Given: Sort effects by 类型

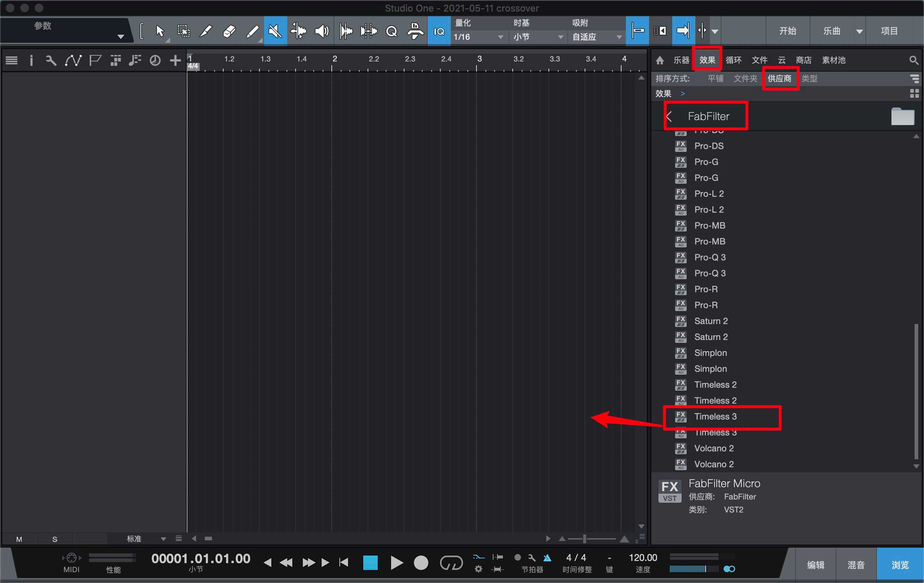Looking at the screenshot, I should pos(810,78).
